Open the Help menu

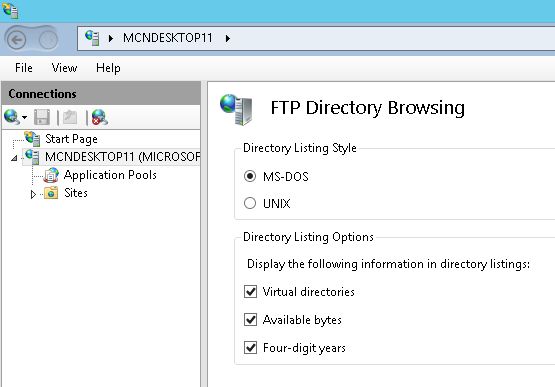point(108,68)
